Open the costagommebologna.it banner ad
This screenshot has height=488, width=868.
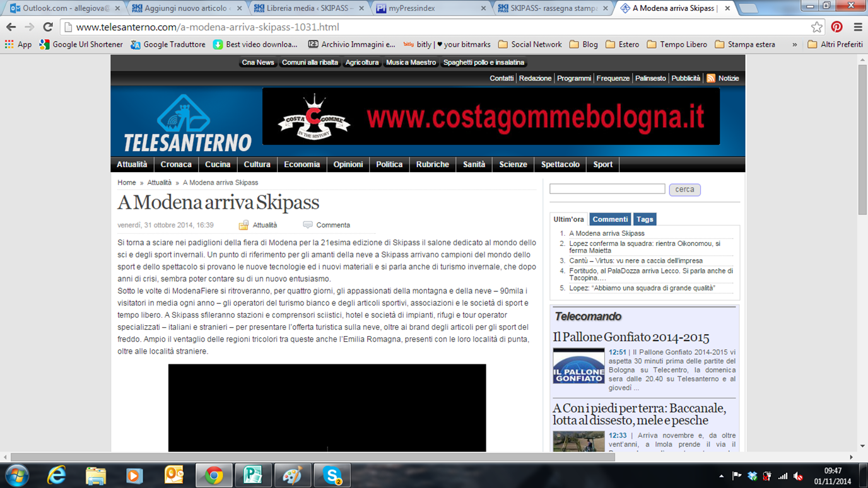point(491,117)
